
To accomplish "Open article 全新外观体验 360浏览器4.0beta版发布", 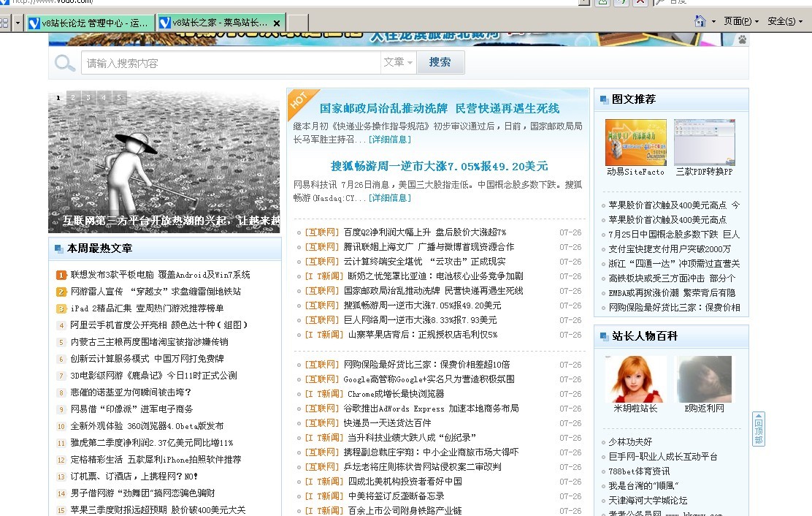I will (147, 426).
